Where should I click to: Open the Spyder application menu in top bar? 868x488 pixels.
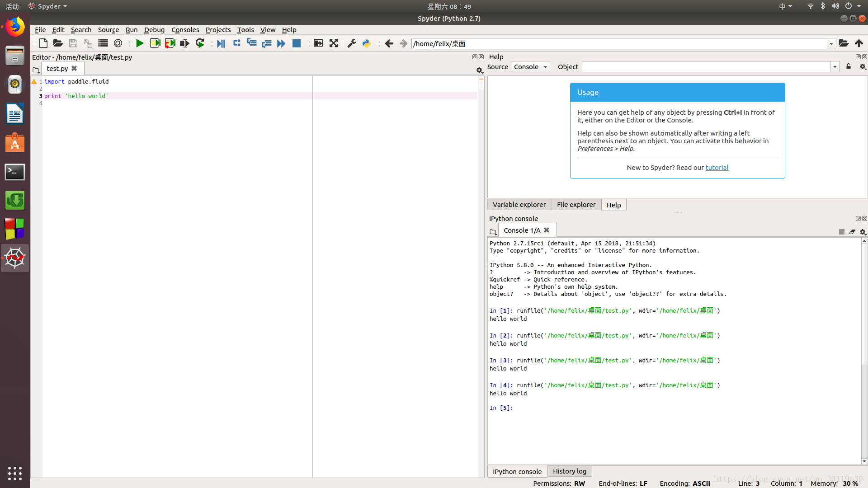pos(48,6)
